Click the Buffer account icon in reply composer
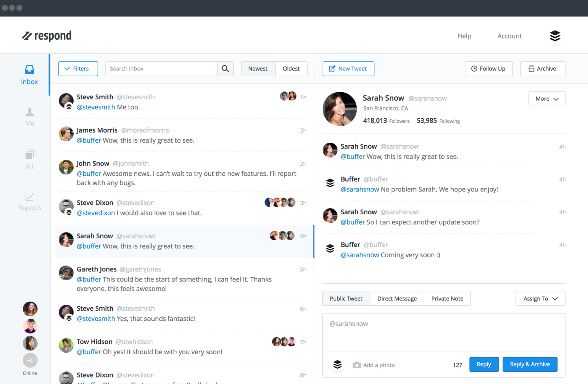Image resolution: width=588 pixels, height=384 pixels. [337, 365]
